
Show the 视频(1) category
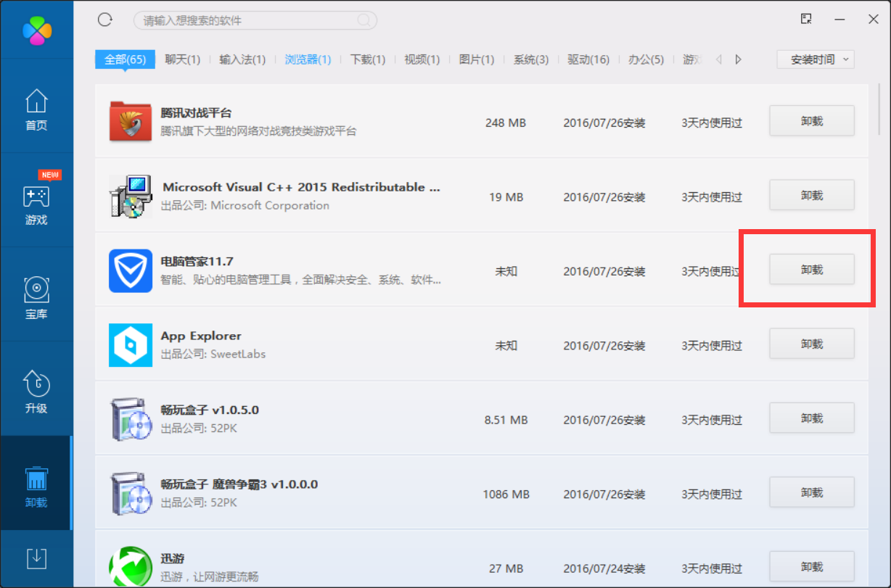pyautogui.click(x=422, y=59)
